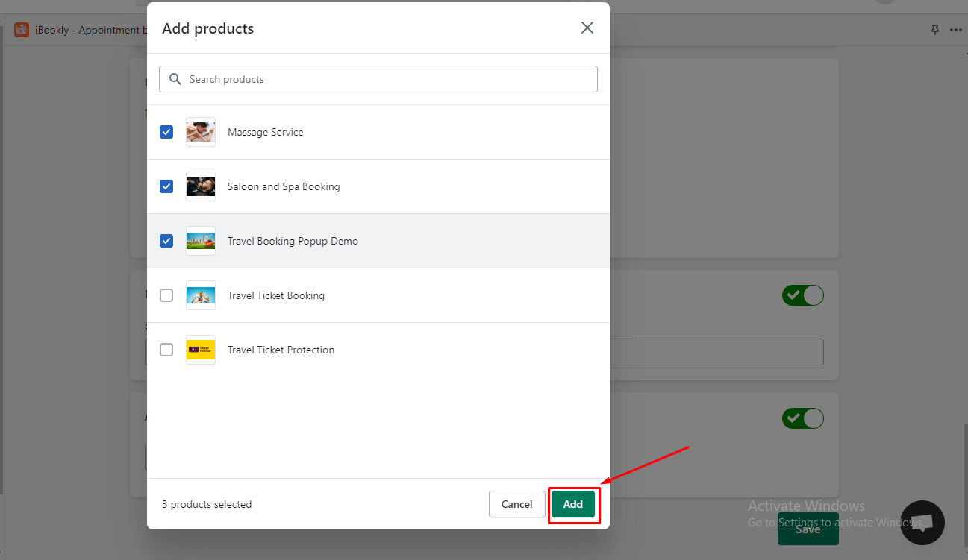This screenshot has width=968, height=560.
Task: Click the Search products field
Action: (x=388, y=79)
